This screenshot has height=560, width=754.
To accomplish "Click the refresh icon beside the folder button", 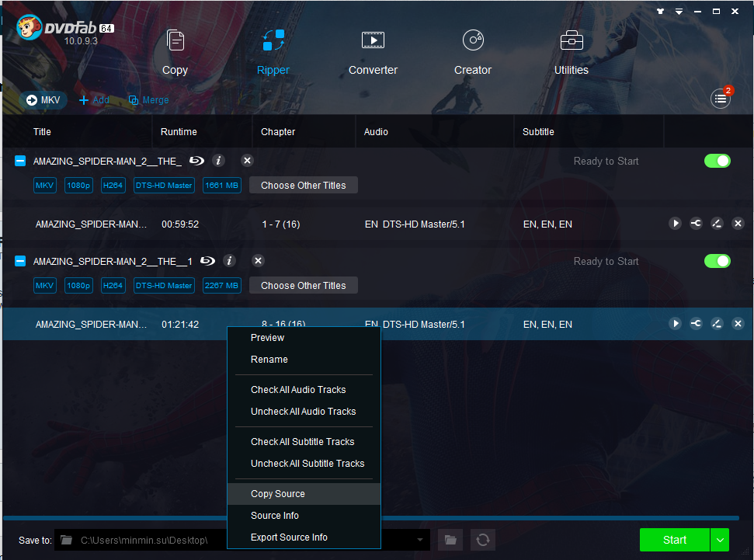I will [x=482, y=540].
